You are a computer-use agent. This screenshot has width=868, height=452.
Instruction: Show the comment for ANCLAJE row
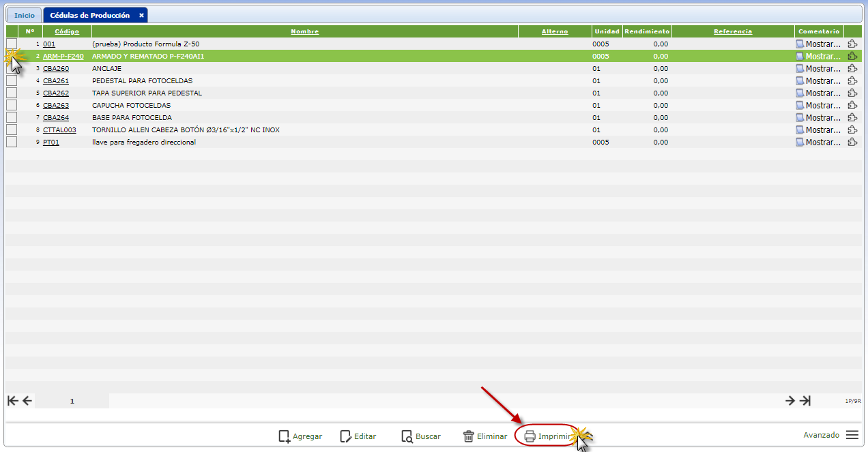click(x=819, y=69)
